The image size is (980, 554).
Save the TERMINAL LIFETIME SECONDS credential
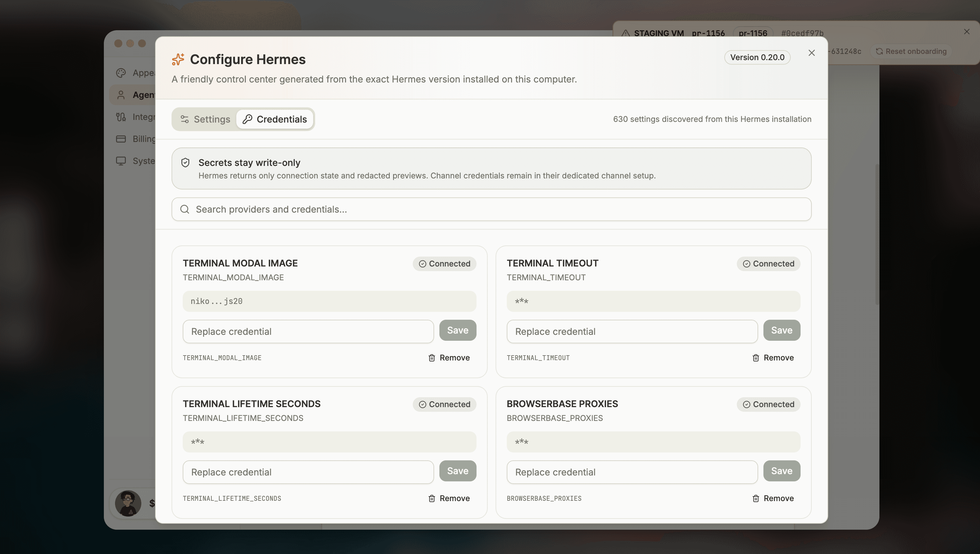click(458, 471)
